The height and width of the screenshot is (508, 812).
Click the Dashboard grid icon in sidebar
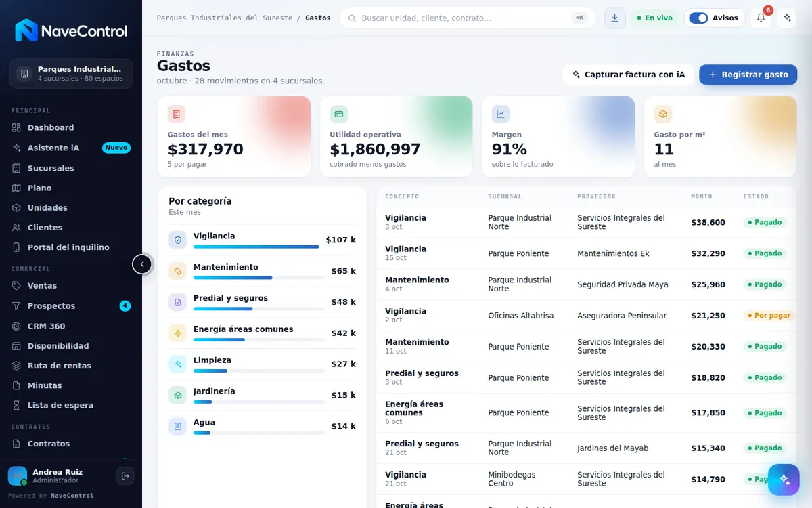pos(17,127)
